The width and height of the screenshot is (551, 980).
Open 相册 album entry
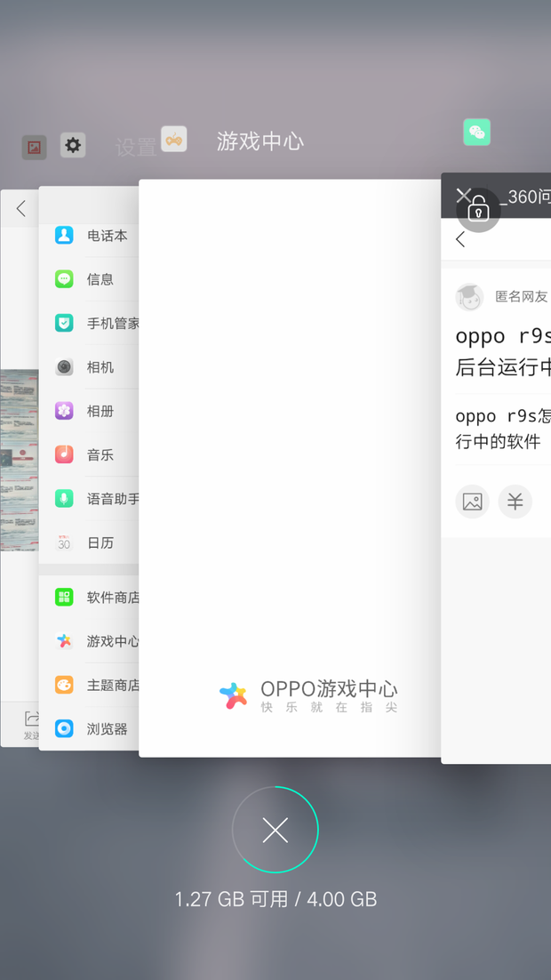pyautogui.click(x=89, y=411)
